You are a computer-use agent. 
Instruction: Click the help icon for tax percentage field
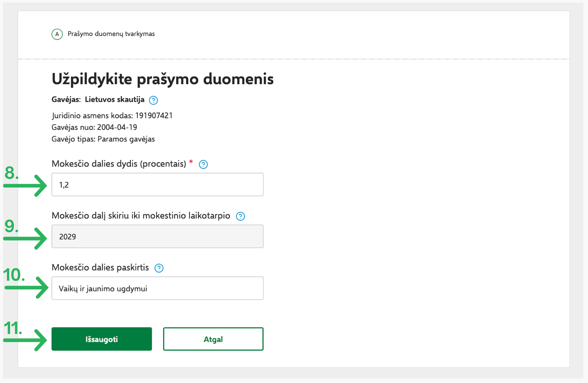(203, 164)
